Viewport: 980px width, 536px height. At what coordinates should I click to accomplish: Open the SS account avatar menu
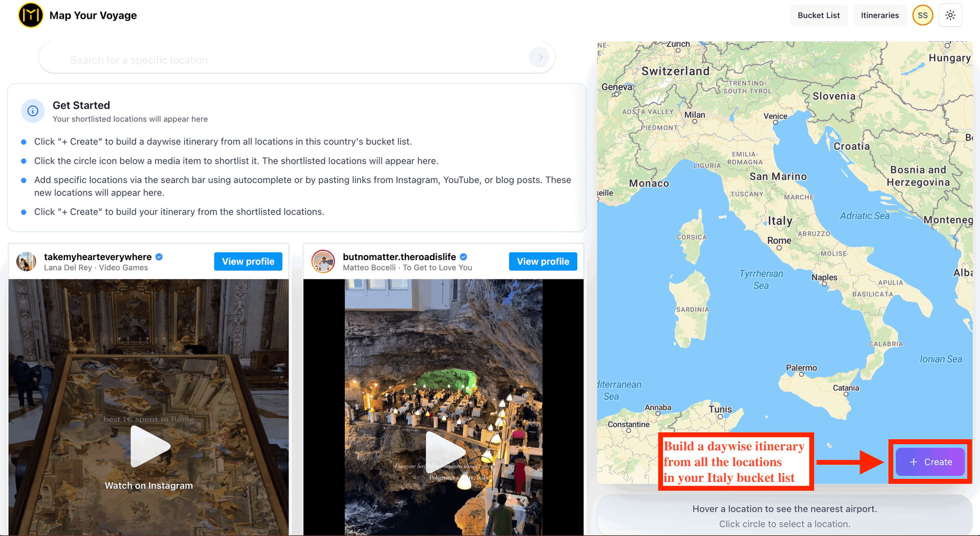(922, 15)
